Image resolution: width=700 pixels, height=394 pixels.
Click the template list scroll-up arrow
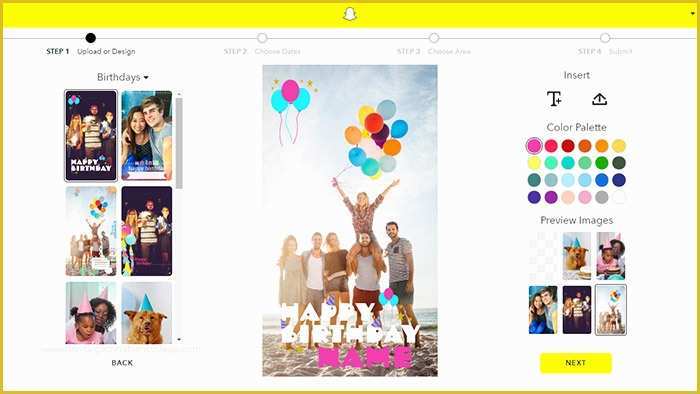(x=179, y=95)
